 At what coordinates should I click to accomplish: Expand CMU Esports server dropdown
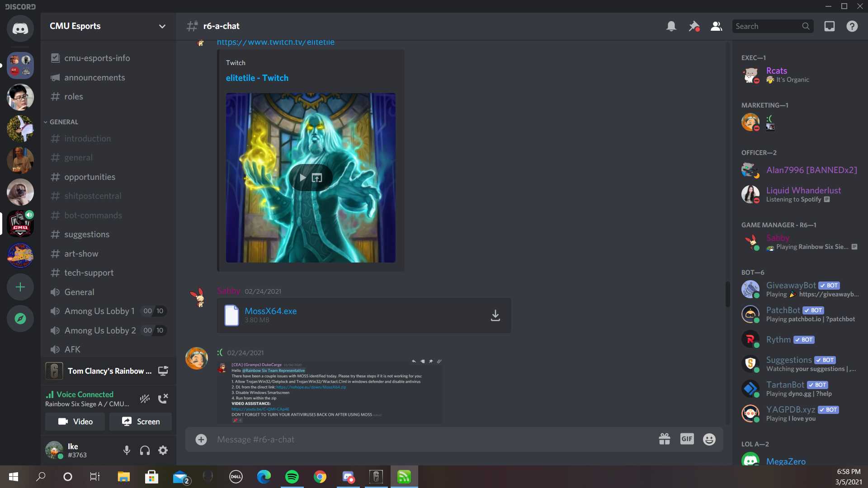162,26
